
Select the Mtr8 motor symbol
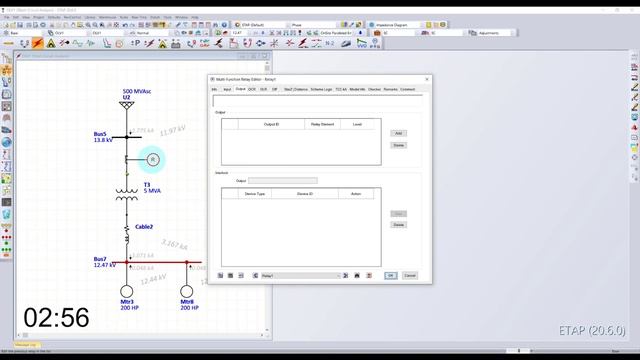tap(187, 291)
